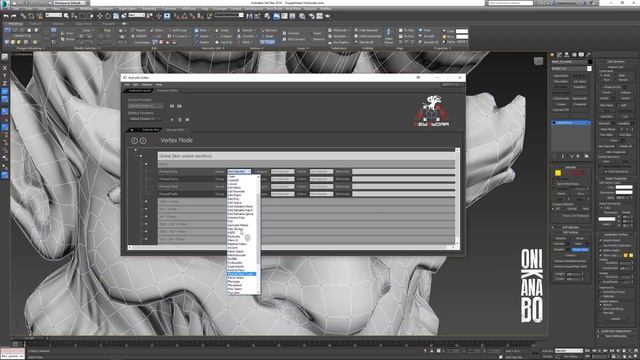Image resolution: width=640 pixels, height=360 pixels.
Task: Open Category dropdown in Pressed Once row
Action: coord(282,171)
